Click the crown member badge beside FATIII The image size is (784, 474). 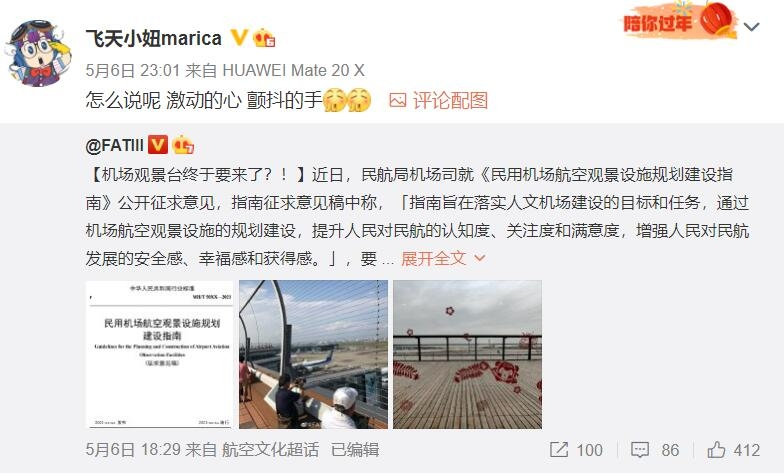[182, 145]
